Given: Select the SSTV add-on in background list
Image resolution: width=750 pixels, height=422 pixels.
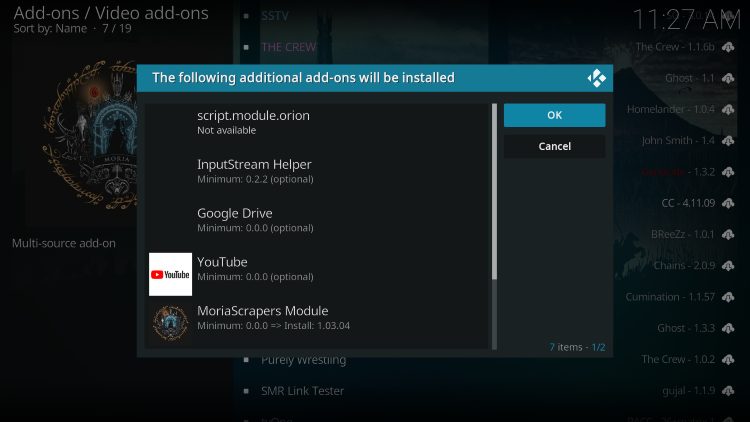Looking at the screenshot, I should point(275,16).
